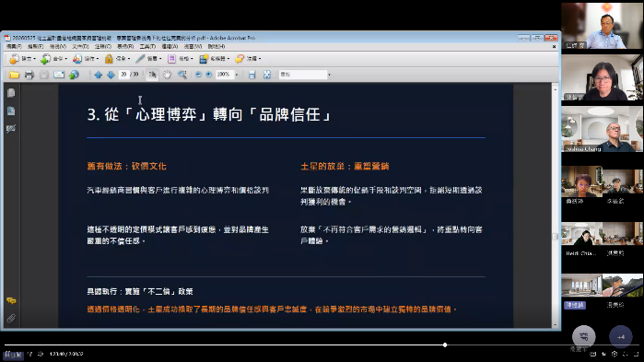The height and width of the screenshot is (362, 644).
Task: Open the Pages navigation panel icon
Action: (x=11, y=93)
